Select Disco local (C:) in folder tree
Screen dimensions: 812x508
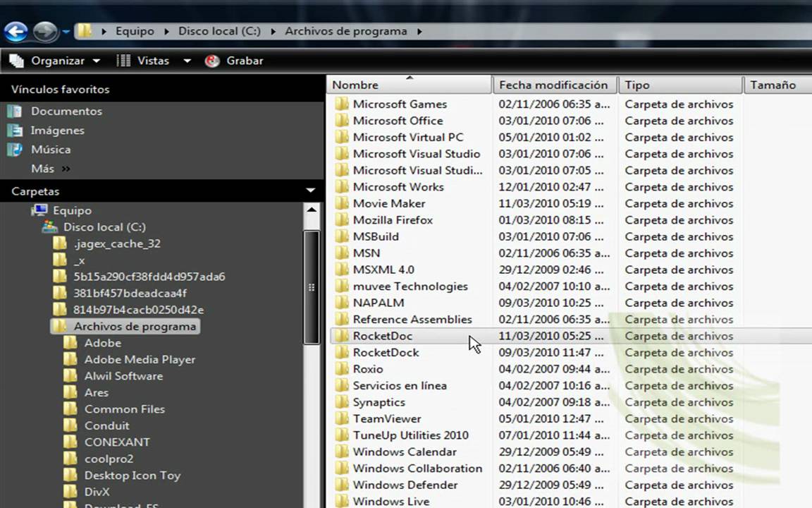click(x=104, y=227)
